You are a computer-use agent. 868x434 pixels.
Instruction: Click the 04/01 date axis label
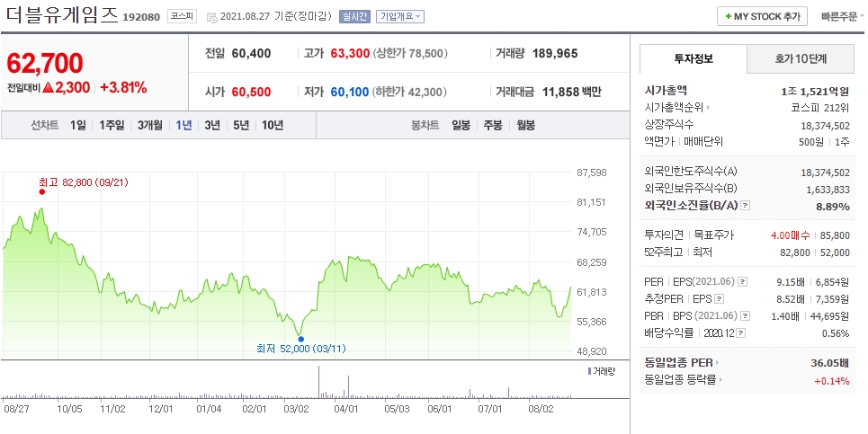[346, 409]
